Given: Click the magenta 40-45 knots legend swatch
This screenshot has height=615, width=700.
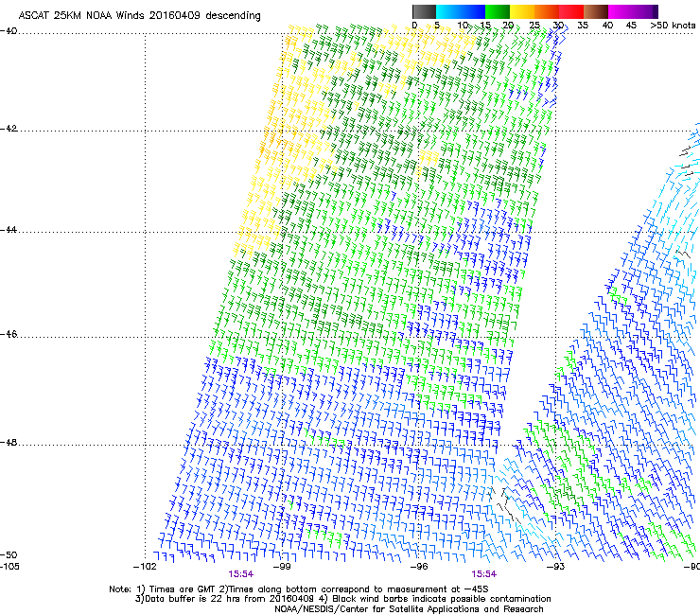Looking at the screenshot, I should (x=621, y=11).
